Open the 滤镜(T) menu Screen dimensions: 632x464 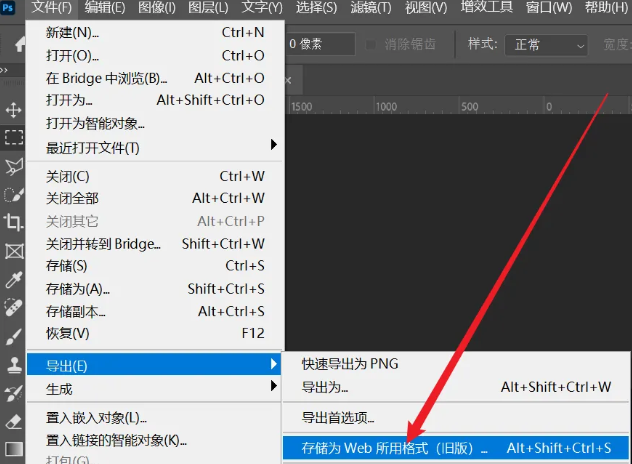coord(371,7)
